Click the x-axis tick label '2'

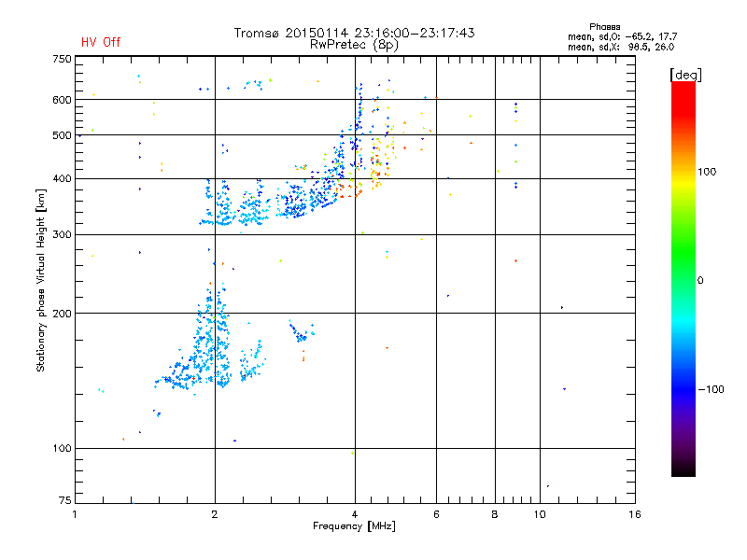215,514
